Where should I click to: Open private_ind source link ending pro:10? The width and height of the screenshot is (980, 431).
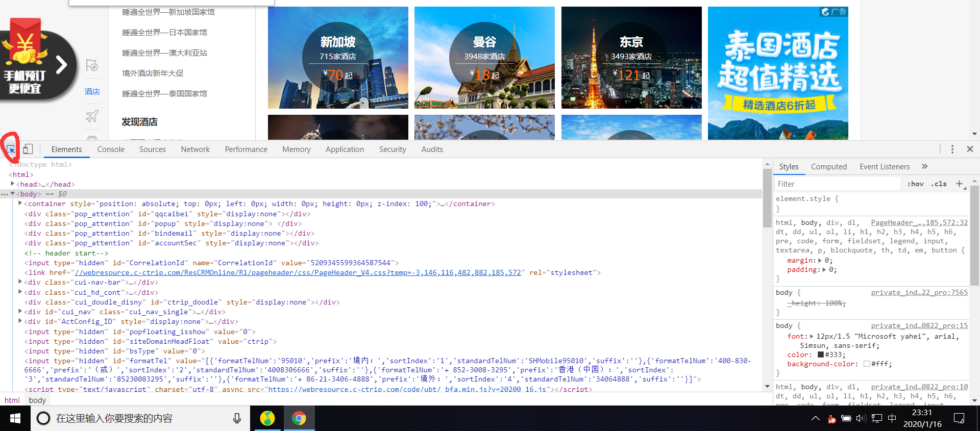(919, 387)
